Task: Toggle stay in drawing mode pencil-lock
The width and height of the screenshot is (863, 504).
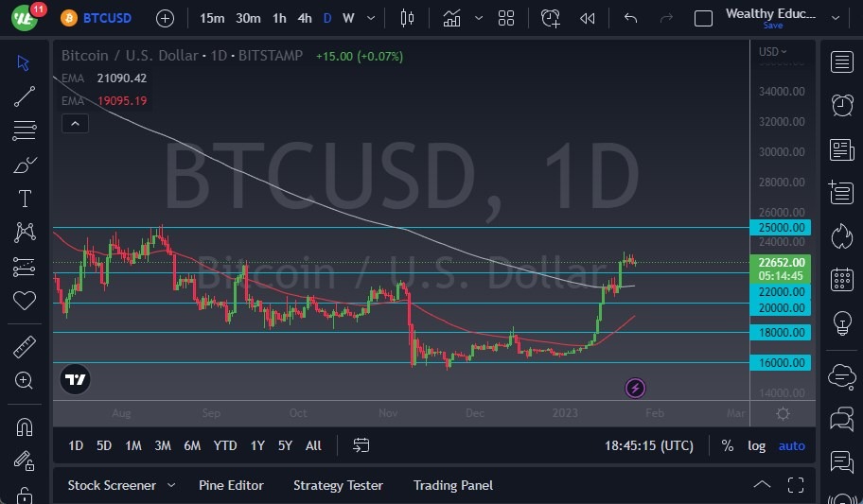Action: (x=25, y=461)
